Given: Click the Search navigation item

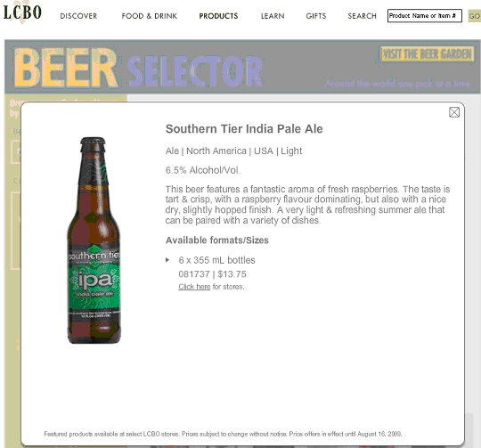Looking at the screenshot, I should (x=362, y=16).
